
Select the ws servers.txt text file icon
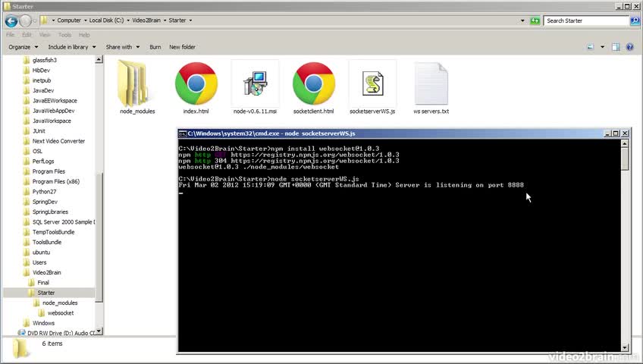pyautogui.click(x=431, y=83)
